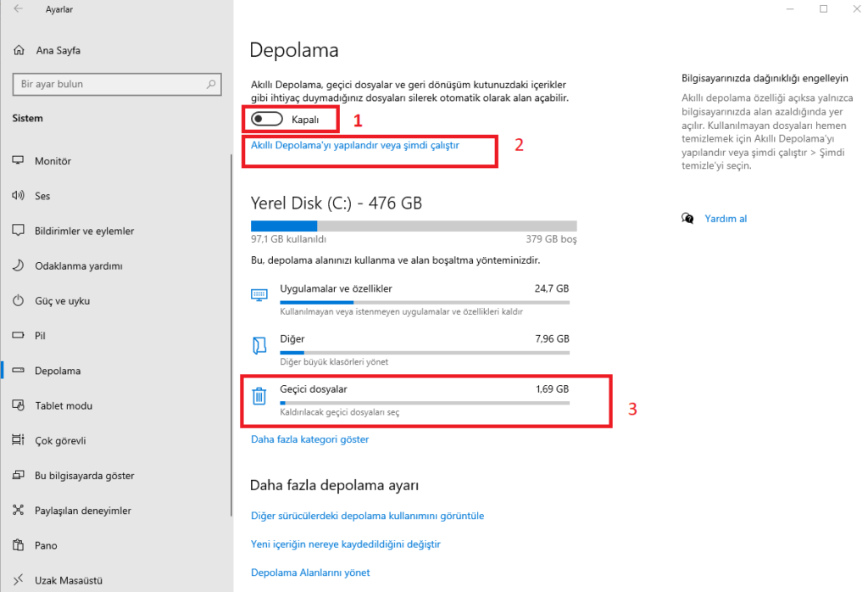Screen dimensions: 868x592
Task: Open Depolama Alanlarını yönet link
Action: pos(310,572)
